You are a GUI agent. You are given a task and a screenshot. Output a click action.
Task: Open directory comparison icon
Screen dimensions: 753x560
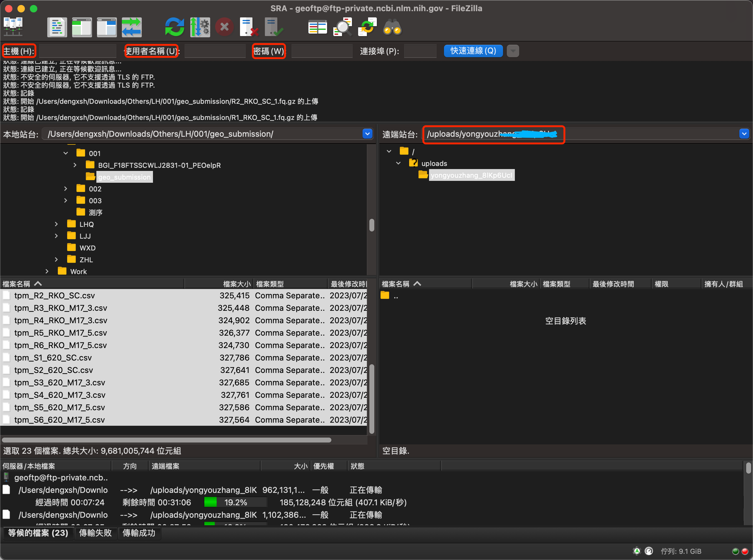[x=317, y=27]
